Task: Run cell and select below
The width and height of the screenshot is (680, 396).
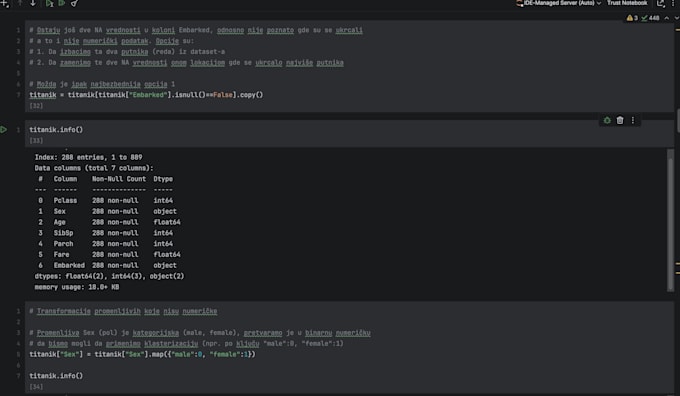Action: click(x=49, y=3)
